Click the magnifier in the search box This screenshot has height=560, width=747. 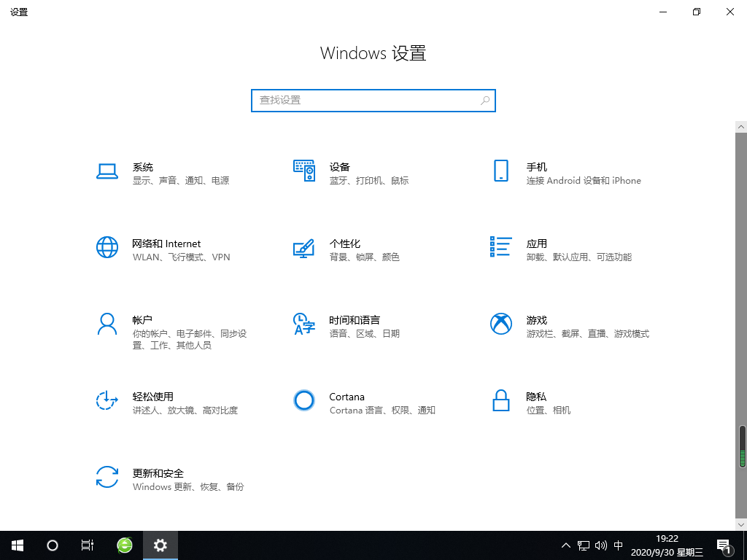click(484, 100)
